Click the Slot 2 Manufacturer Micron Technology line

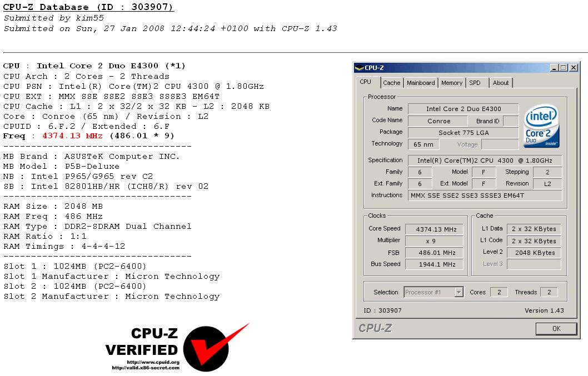[111, 296]
